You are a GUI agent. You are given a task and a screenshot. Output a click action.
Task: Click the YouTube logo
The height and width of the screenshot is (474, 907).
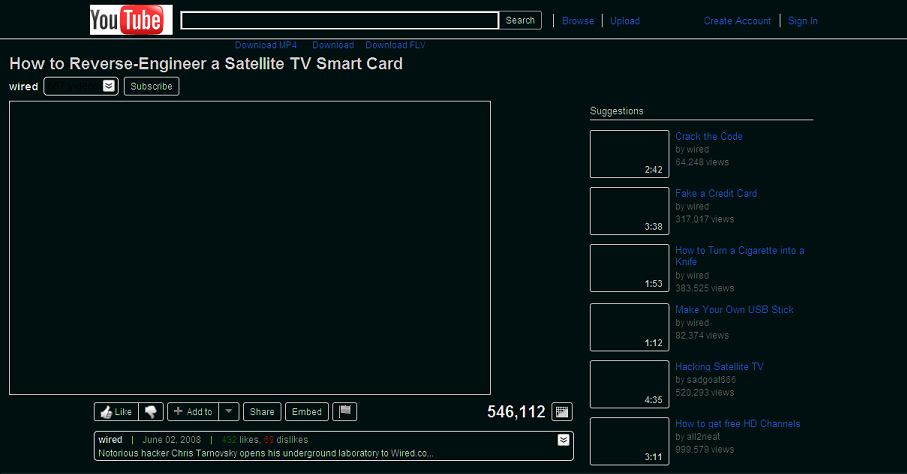click(131, 20)
